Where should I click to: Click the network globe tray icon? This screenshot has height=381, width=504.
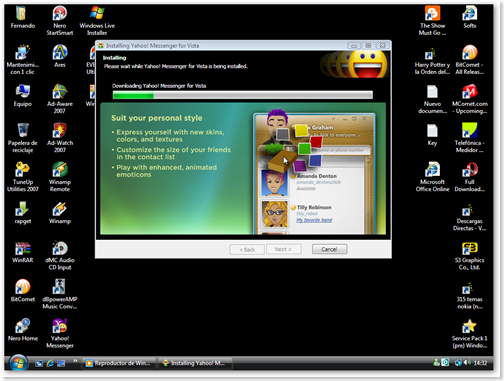tap(458, 363)
